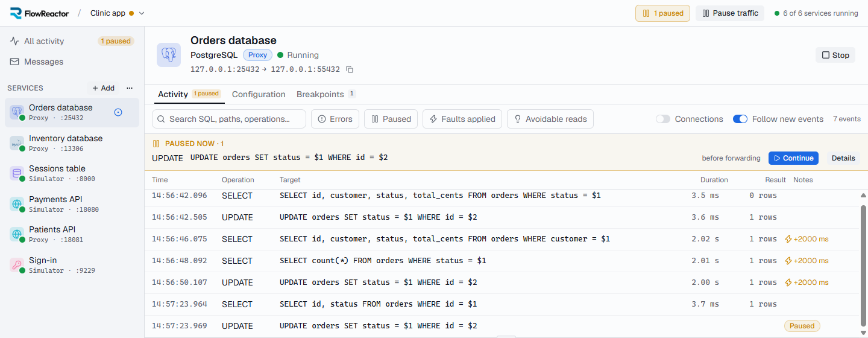Click the PostgreSQL elephant icon in header

click(169, 55)
